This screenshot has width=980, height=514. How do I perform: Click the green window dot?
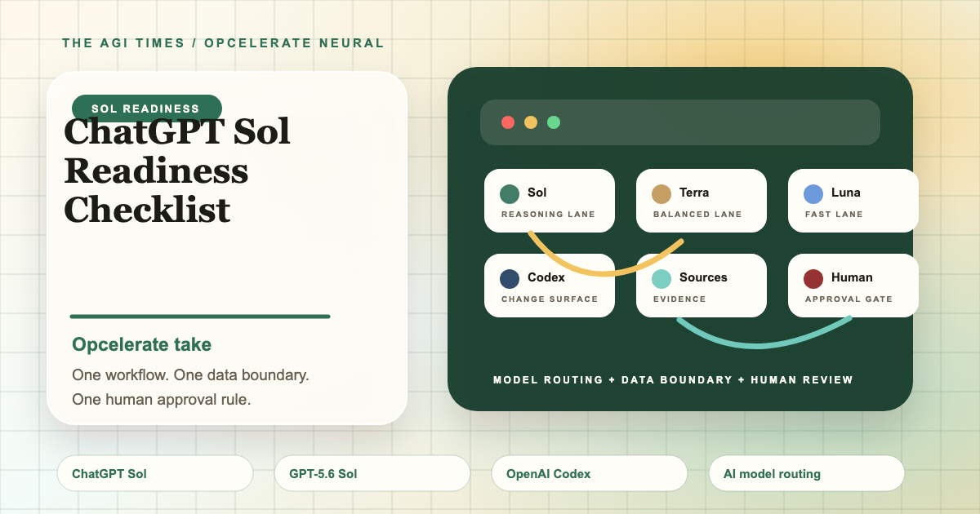(554, 122)
